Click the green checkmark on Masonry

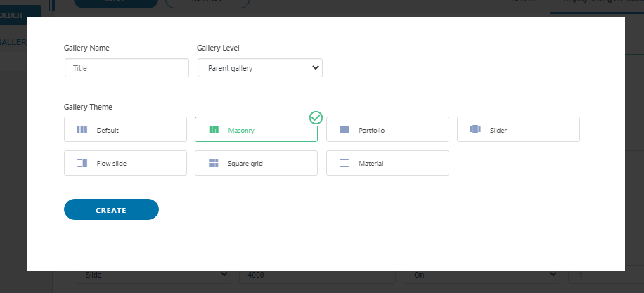coord(316,118)
